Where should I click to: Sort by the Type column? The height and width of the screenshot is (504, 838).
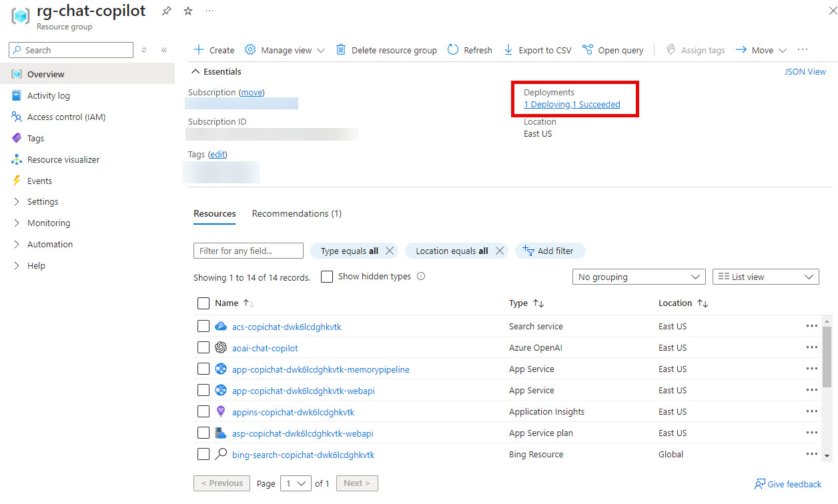526,303
